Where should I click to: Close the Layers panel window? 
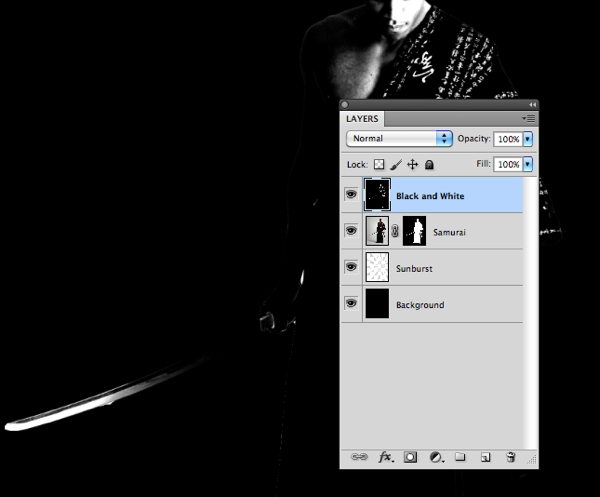tap(344, 104)
